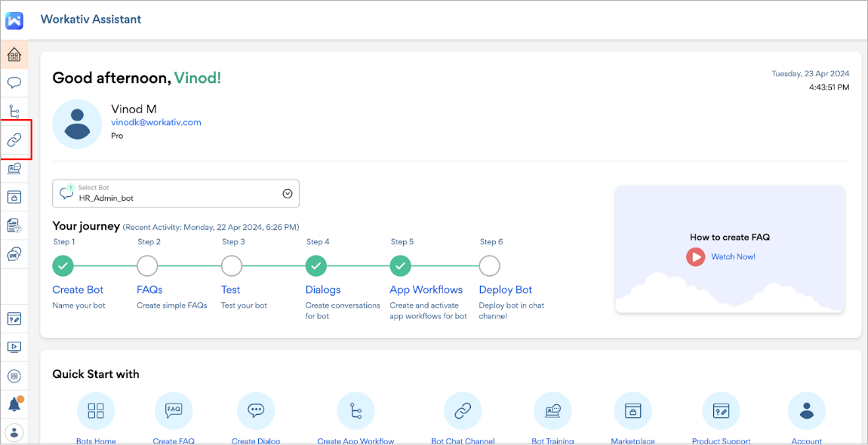This screenshot has height=445, width=868.
Task: Click the Step 1 completed checkmark circle
Action: coord(63,266)
